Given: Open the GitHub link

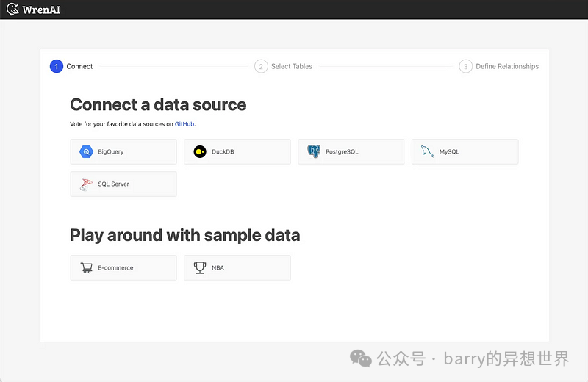Looking at the screenshot, I should (184, 124).
